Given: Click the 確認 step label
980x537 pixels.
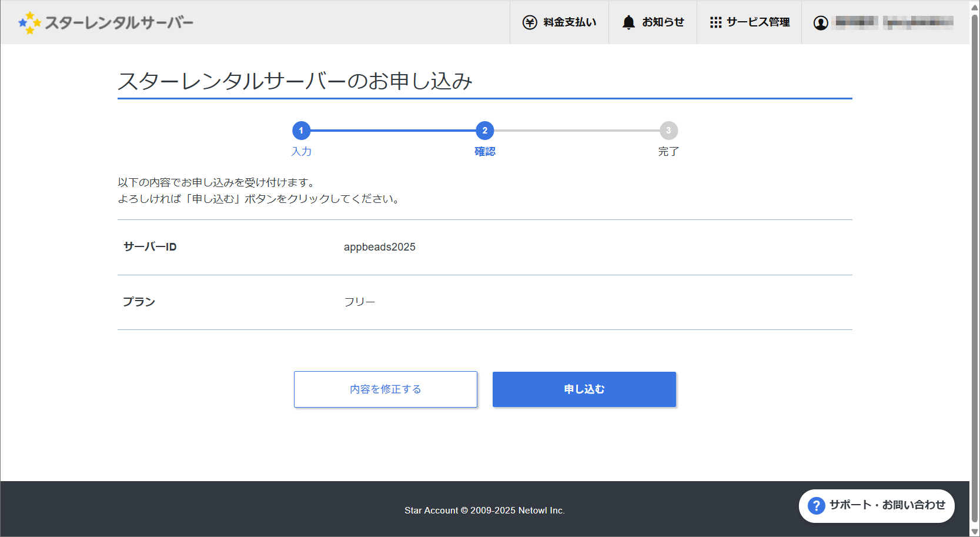Looking at the screenshot, I should [x=485, y=152].
